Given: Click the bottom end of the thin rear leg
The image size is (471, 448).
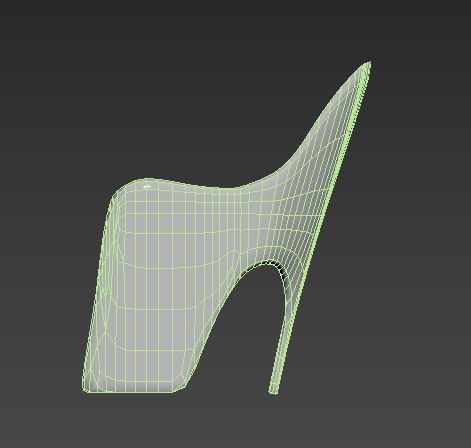Looking at the screenshot, I should pos(273,391).
